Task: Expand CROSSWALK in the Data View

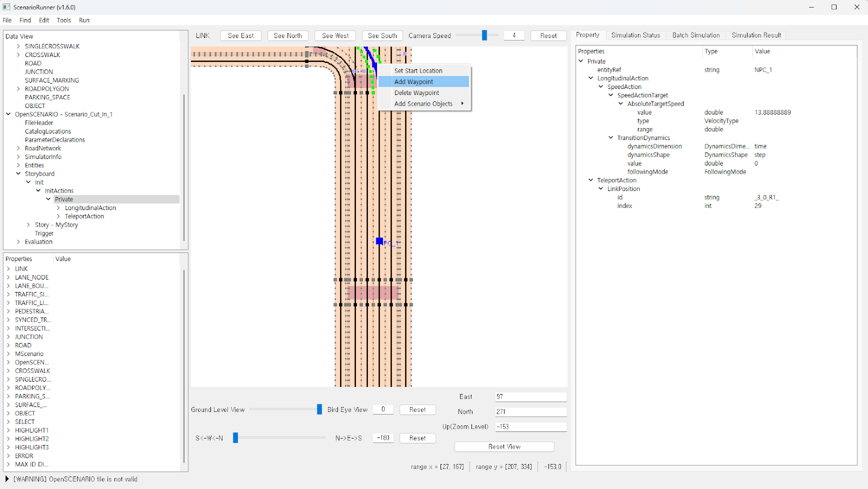Action: [18, 55]
